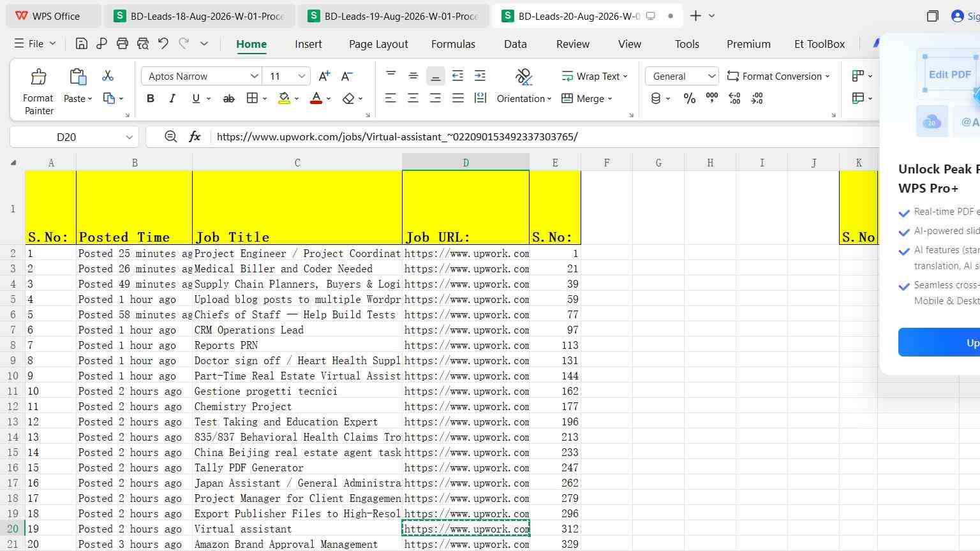Toggle Bold formatting
This screenshot has width=980, height=551.
[x=150, y=98]
